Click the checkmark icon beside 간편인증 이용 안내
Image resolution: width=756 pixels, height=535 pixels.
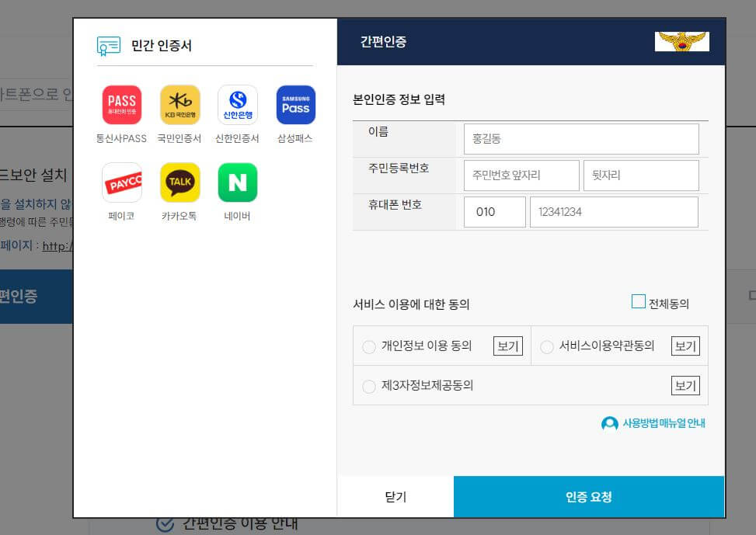click(x=165, y=524)
